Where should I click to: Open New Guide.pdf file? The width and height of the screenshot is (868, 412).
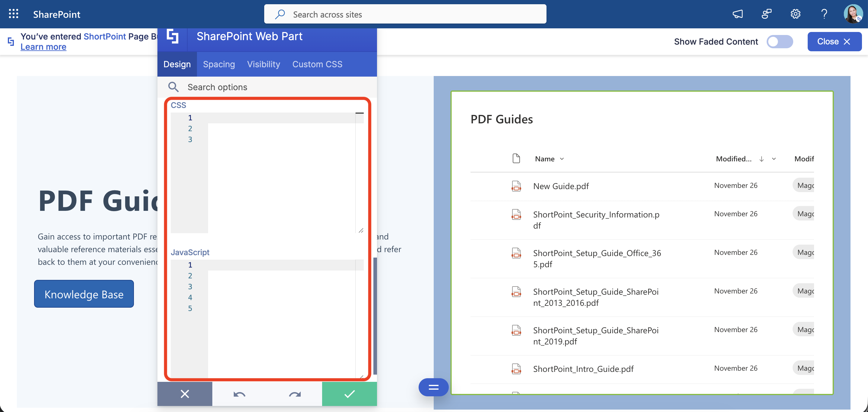click(561, 186)
